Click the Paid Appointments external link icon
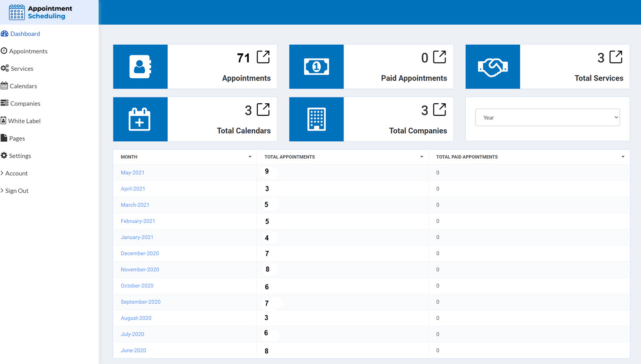This screenshot has width=641, height=364. pos(439,57)
